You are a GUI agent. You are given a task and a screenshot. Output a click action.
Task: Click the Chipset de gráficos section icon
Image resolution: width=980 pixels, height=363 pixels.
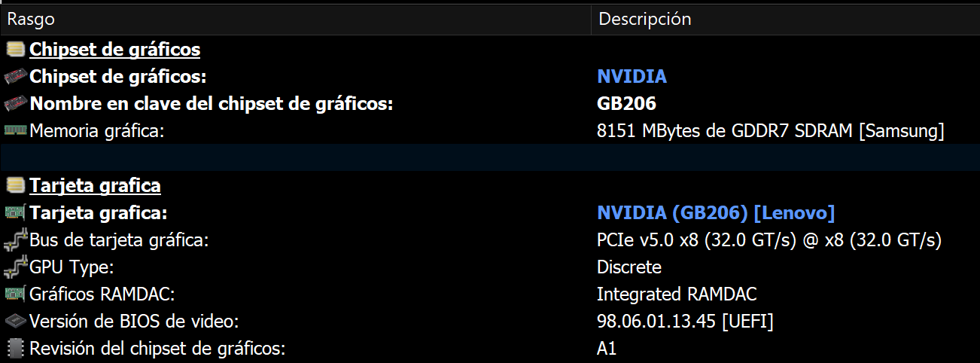[x=15, y=50]
